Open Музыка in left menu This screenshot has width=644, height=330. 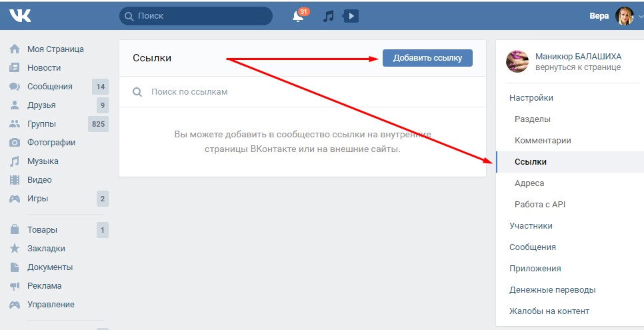click(43, 161)
